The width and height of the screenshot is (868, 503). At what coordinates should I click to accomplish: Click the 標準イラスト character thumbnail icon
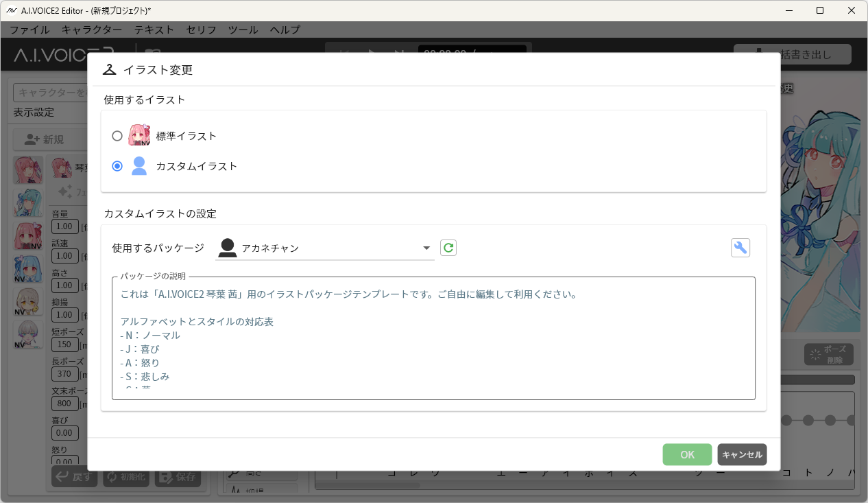tap(139, 136)
